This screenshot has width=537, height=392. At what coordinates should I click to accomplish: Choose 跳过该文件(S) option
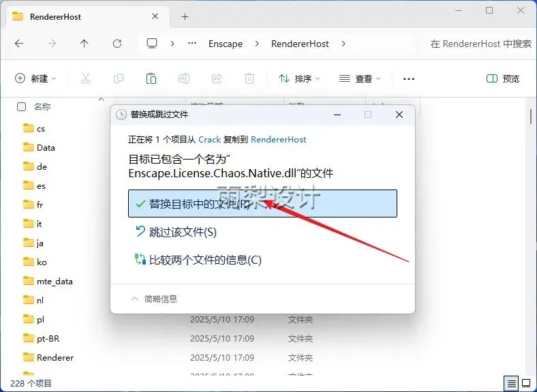pyautogui.click(x=177, y=232)
